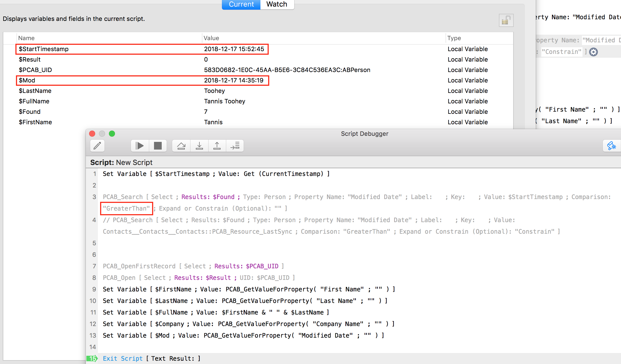Toggle breakpoint at line number 15
Image resolution: width=621 pixels, height=364 pixels.
[x=92, y=359]
